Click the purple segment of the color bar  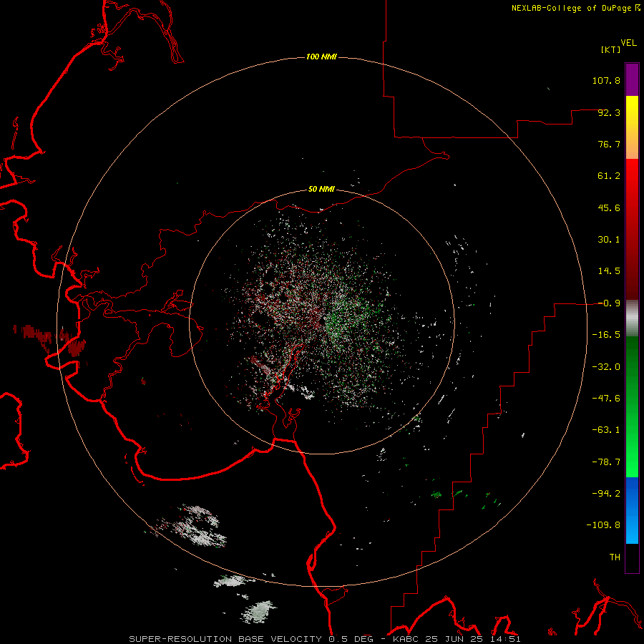point(632,79)
